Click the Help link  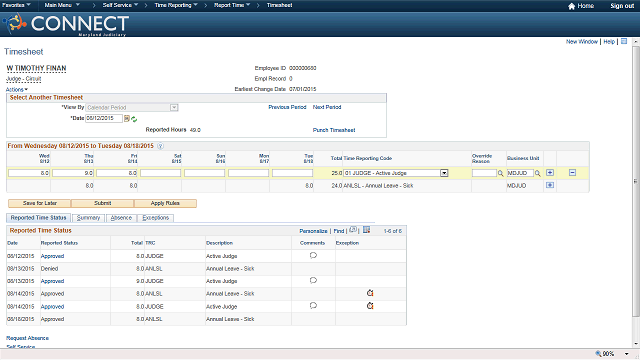[609, 42]
